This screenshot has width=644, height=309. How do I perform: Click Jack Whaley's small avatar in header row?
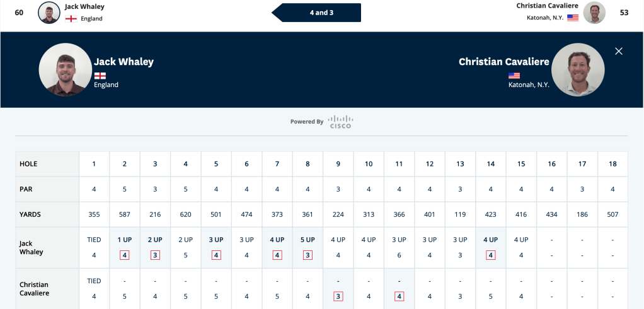49,13
